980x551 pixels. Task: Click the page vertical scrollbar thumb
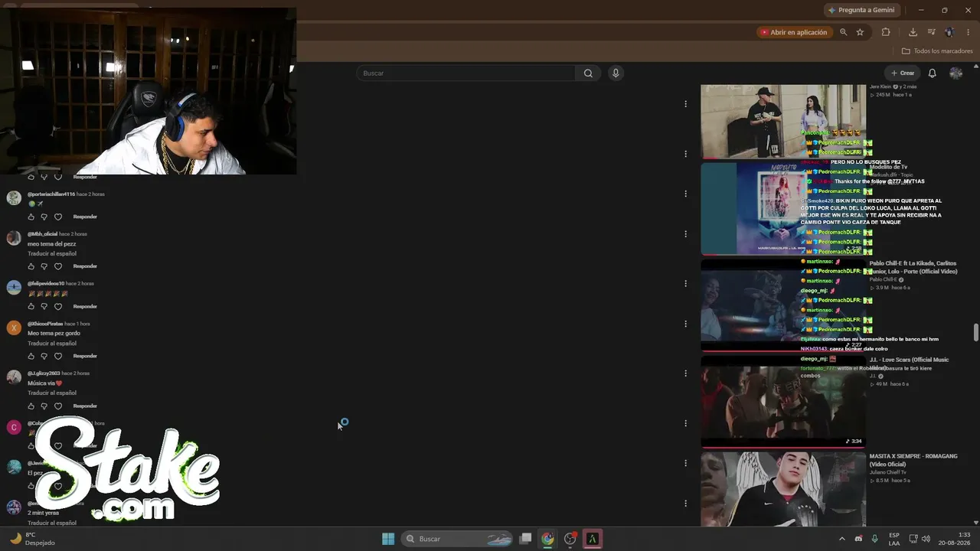click(x=975, y=334)
